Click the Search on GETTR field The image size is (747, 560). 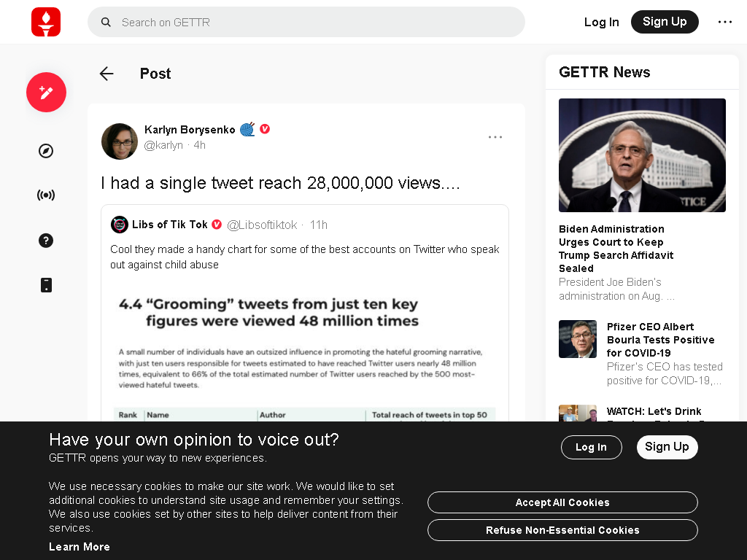click(x=306, y=22)
